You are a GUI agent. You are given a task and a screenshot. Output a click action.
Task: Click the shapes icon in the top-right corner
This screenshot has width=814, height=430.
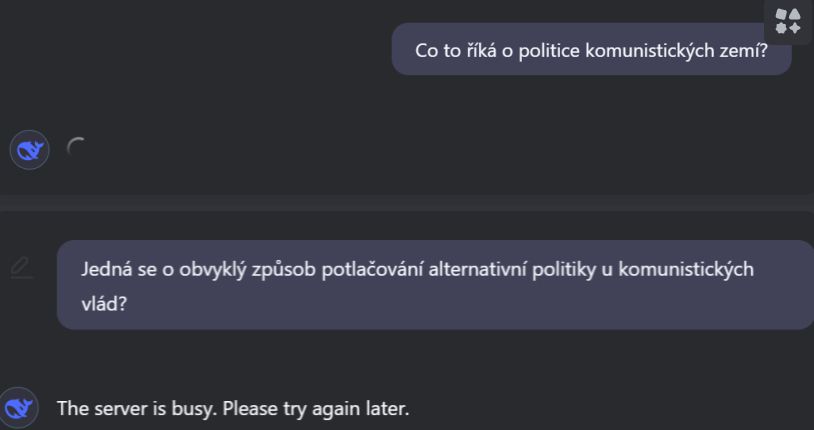point(788,21)
